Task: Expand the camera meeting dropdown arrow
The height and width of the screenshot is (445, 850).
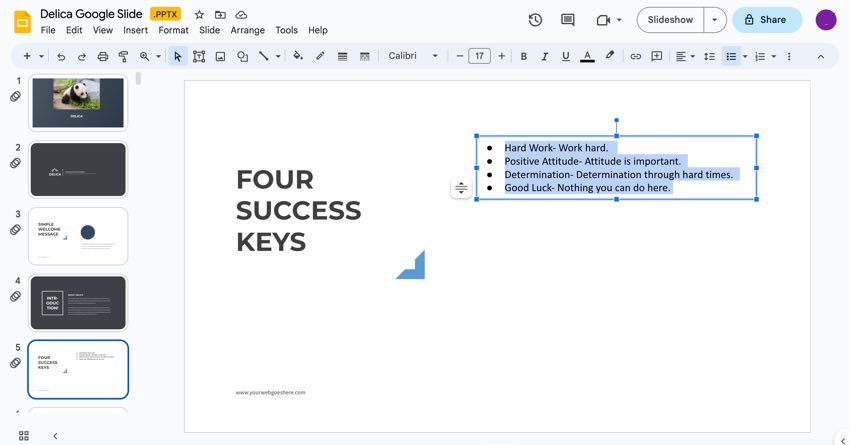Action: click(619, 20)
